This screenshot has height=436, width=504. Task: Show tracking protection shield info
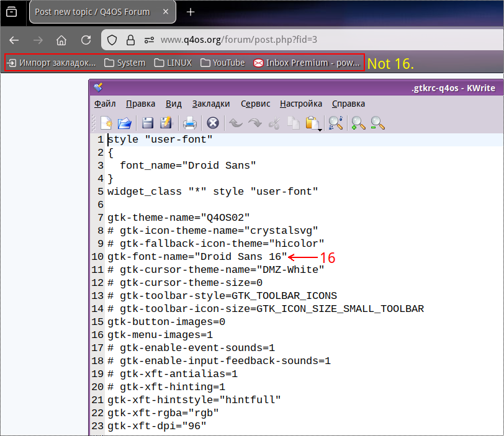(x=112, y=40)
